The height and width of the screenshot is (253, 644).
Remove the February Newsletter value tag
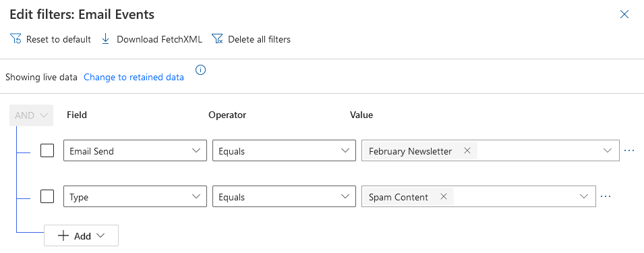[x=467, y=150]
